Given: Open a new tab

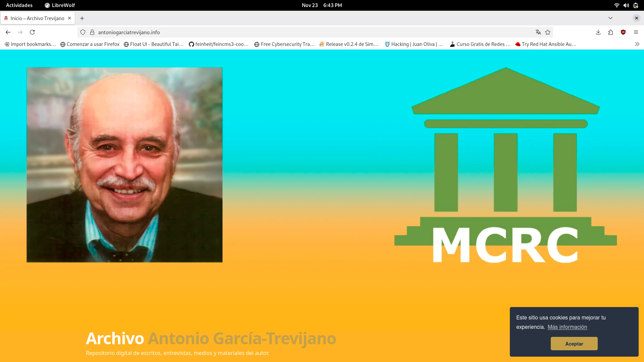Looking at the screenshot, I should tap(82, 18).
